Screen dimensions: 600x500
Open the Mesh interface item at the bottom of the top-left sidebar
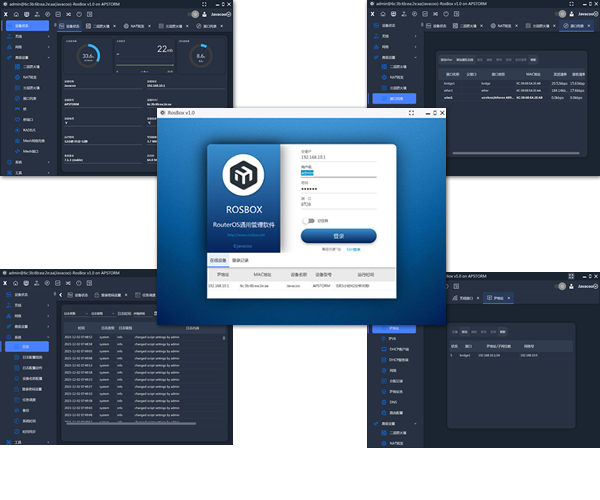tap(29, 151)
